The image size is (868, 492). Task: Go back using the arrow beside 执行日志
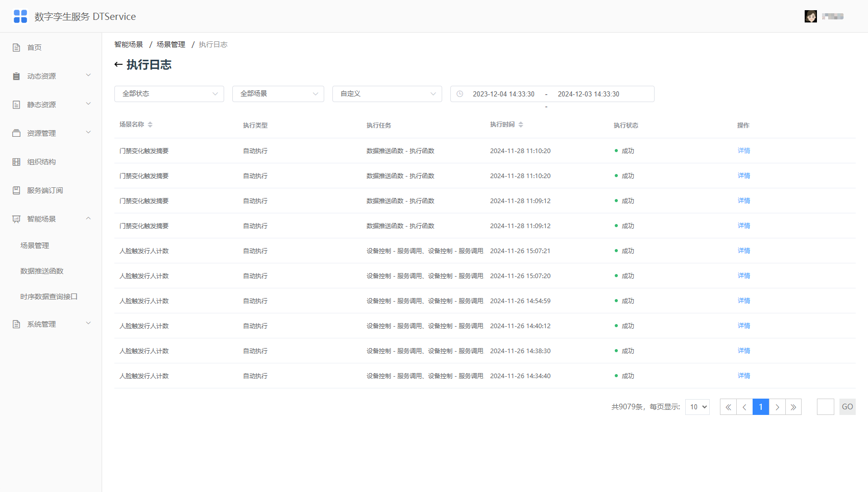click(x=118, y=64)
